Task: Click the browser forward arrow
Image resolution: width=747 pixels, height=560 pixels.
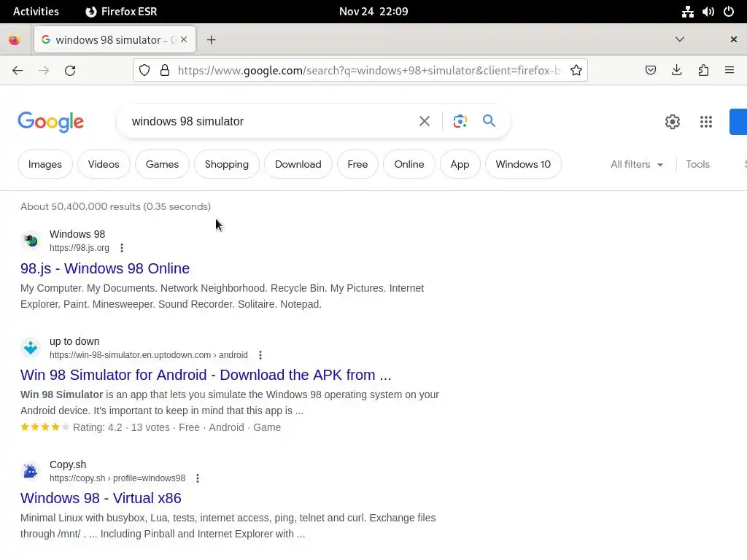Action: pyautogui.click(x=44, y=71)
